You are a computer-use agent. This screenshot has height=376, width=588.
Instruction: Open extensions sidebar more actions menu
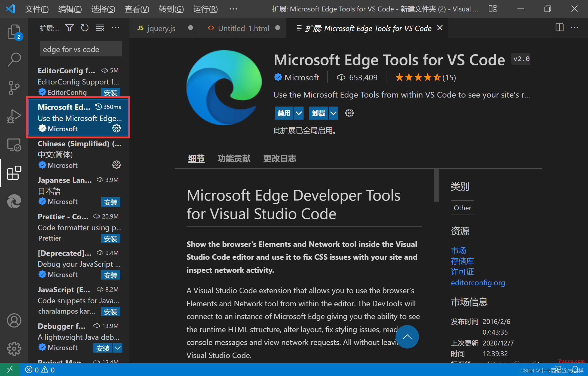coord(115,28)
